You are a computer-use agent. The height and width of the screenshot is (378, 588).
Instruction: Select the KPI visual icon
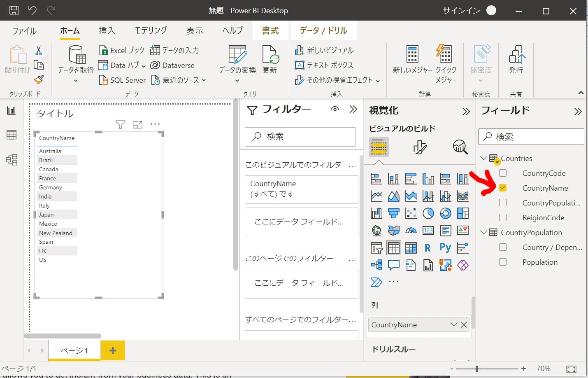click(x=462, y=231)
